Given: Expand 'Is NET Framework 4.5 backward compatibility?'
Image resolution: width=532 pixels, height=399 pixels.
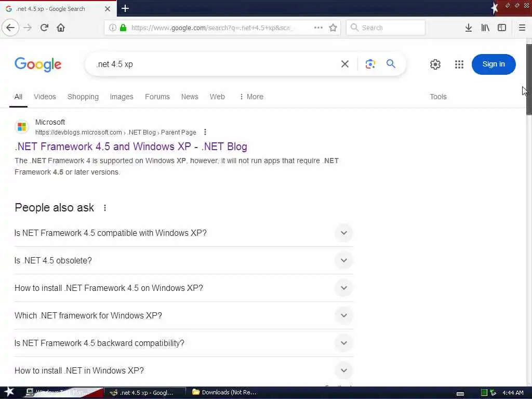Looking at the screenshot, I should [183, 343].
